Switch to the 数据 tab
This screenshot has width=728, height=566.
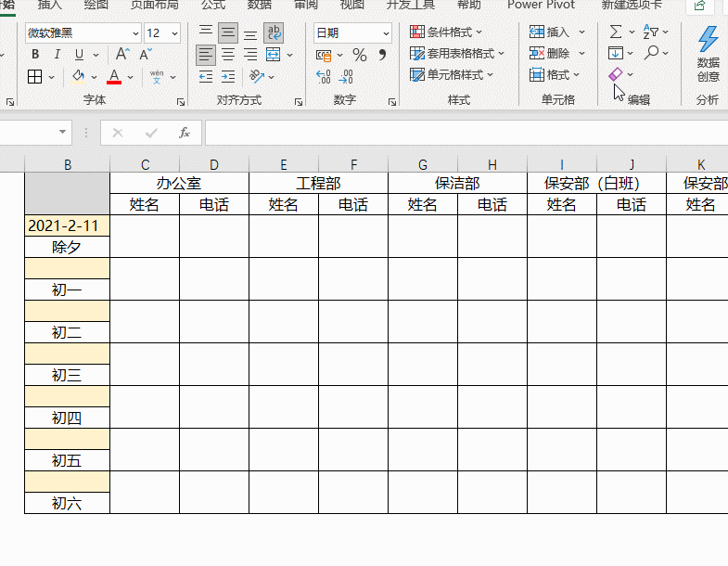(260, 6)
